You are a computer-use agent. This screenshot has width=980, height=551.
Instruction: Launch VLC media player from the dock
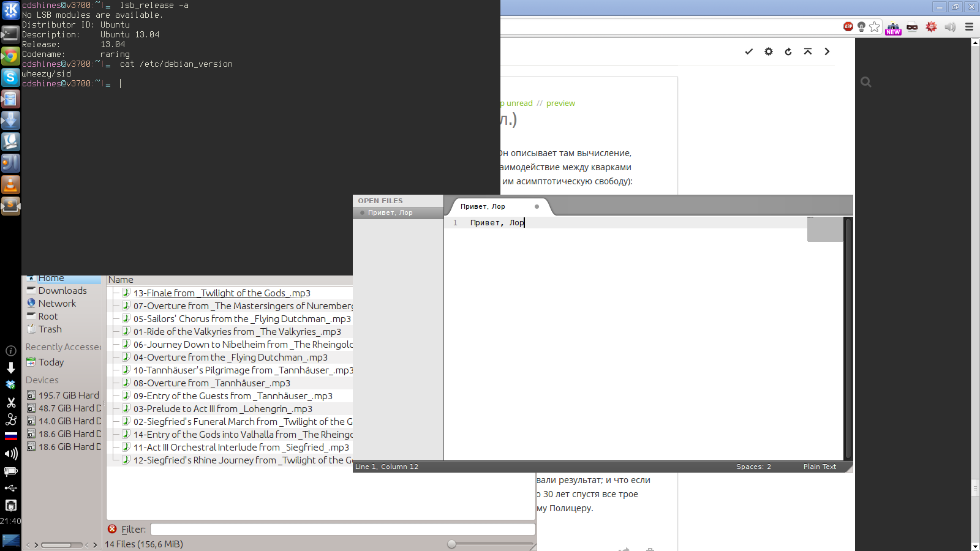pyautogui.click(x=10, y=184)
